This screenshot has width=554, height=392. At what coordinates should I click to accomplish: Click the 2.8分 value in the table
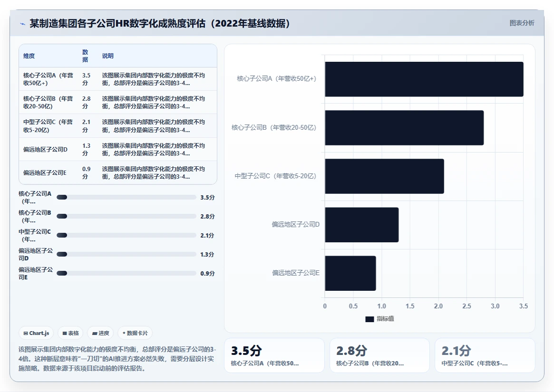[x=86, y=103]
